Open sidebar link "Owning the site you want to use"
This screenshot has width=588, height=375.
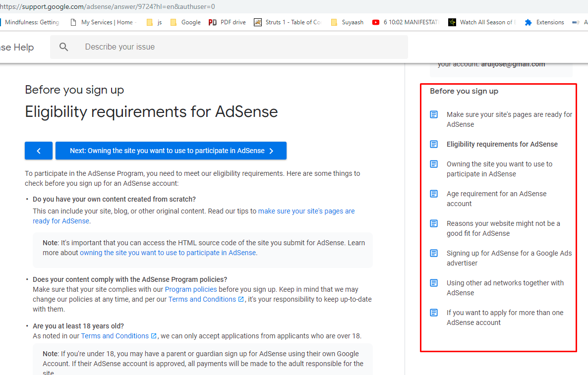click(499, 169)
